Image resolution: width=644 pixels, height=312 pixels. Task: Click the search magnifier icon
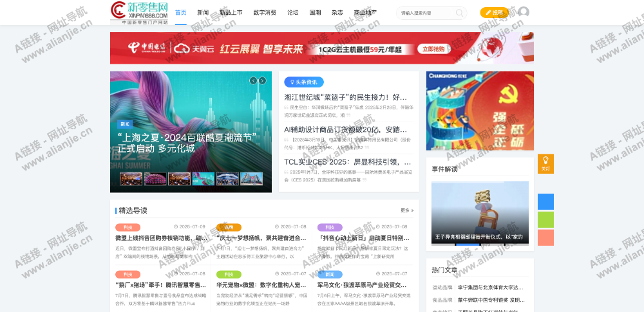[x=459, y=13]
